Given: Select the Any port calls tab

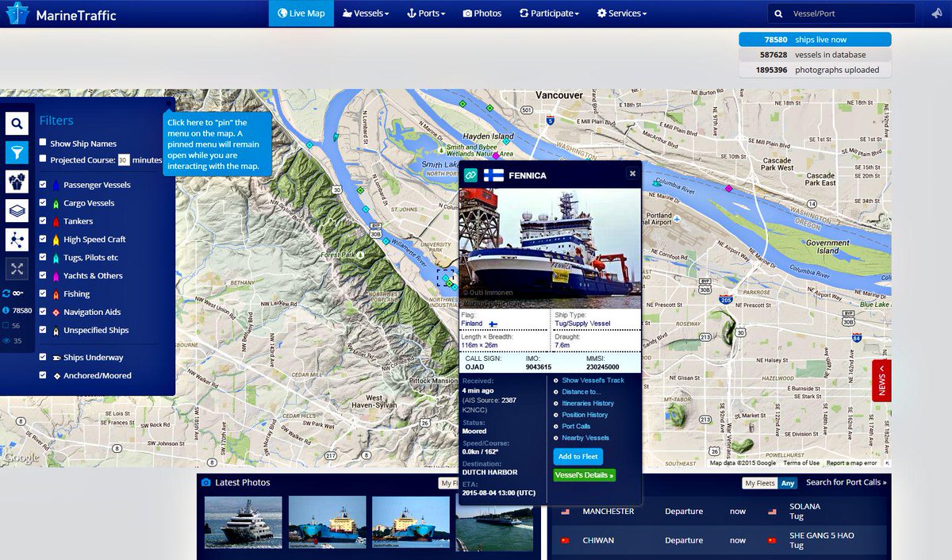Looking at the screenshot, I should [x=787, y=483].
